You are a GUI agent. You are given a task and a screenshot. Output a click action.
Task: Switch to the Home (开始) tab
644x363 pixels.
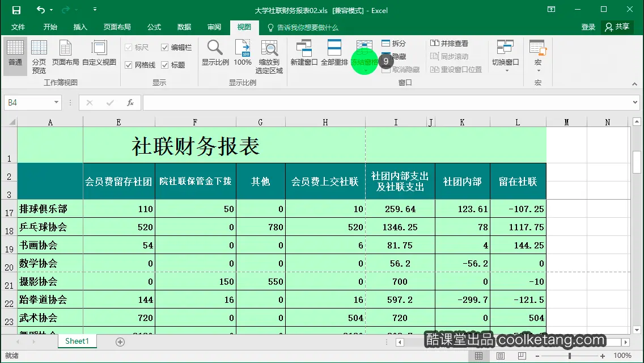pos(50,27)
